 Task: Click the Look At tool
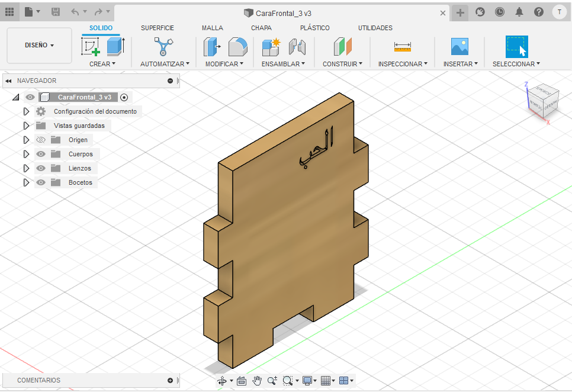(242, 381)
